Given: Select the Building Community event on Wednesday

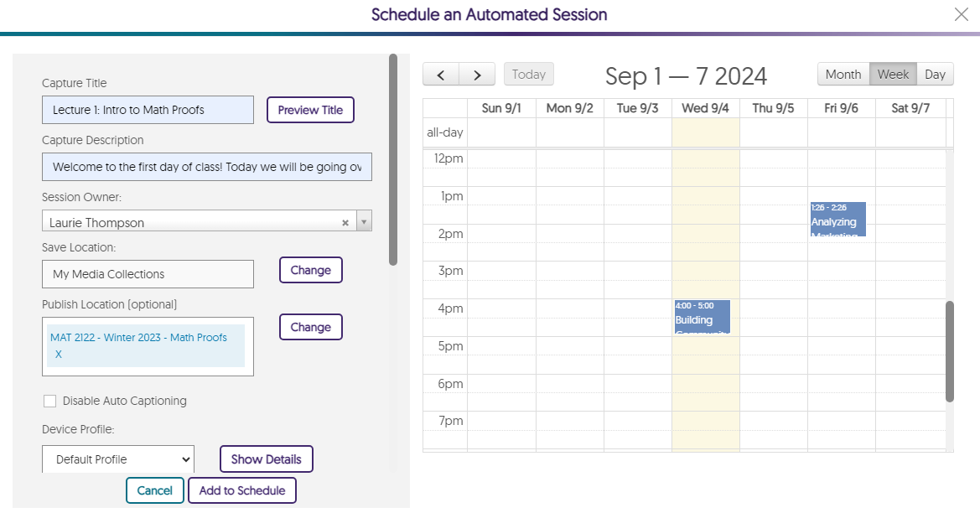Looking at the screenshot, I should [x=703, y=317].
